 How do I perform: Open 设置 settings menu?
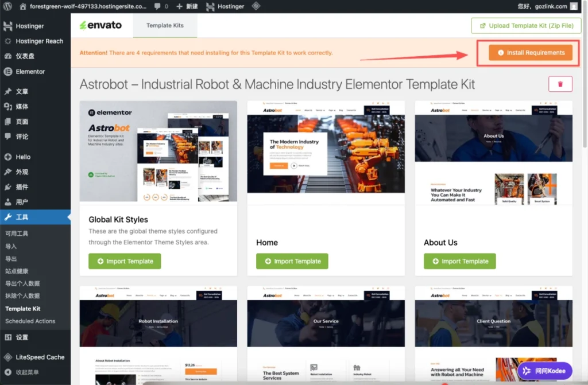click(35, 337)
